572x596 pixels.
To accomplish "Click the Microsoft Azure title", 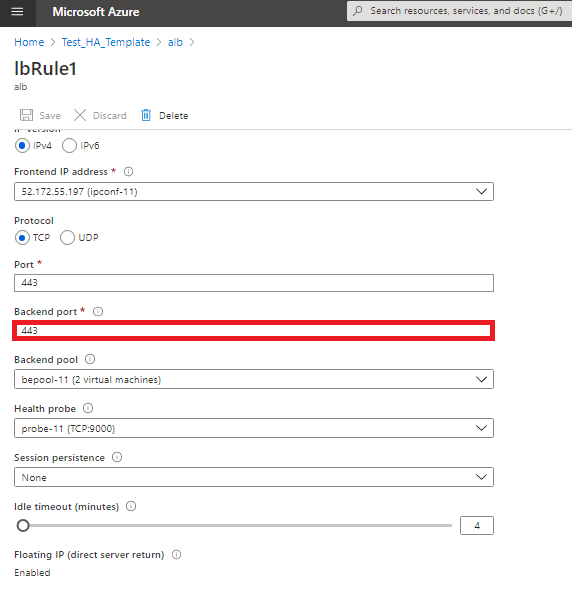I will click(x=96, y=12).
